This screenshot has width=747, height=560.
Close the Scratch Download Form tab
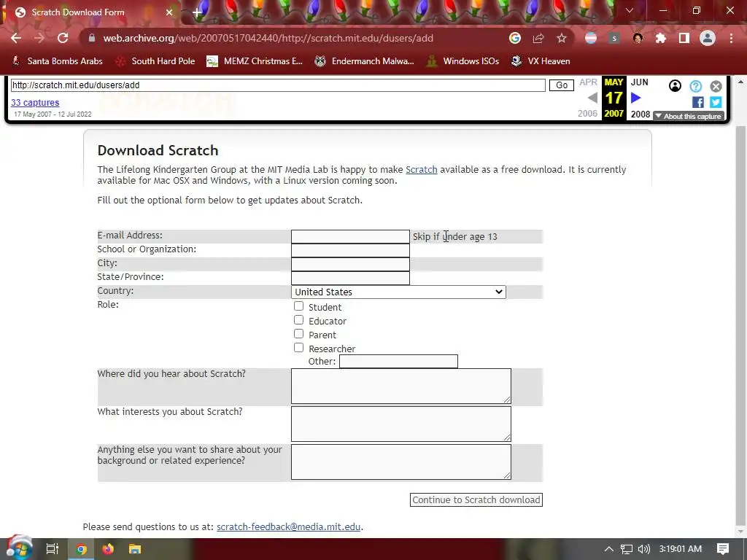click(x=169, y=12)
